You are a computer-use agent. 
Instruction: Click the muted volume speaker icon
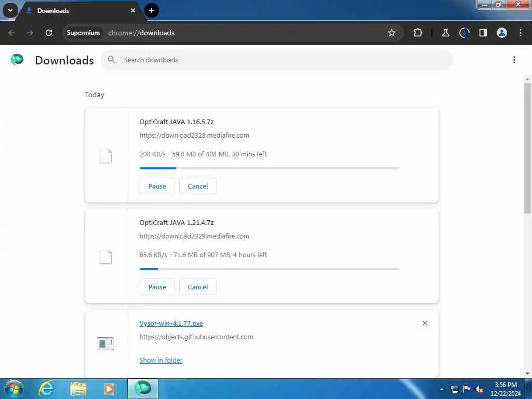480,390
